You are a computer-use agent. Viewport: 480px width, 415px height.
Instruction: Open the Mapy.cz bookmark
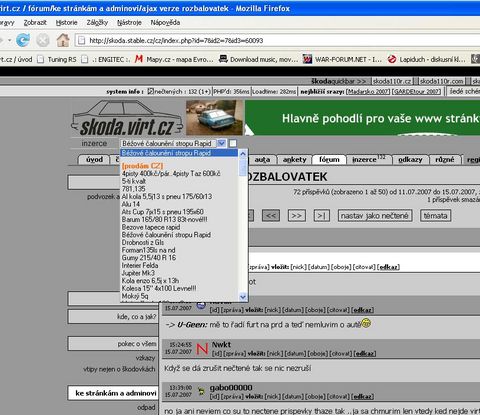pyautogui.click(x=174, y=59)
